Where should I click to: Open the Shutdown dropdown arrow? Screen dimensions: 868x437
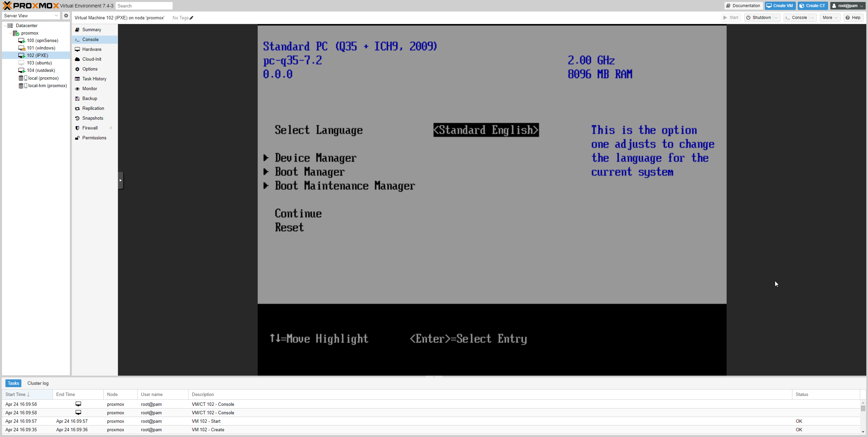coord(776,18)
